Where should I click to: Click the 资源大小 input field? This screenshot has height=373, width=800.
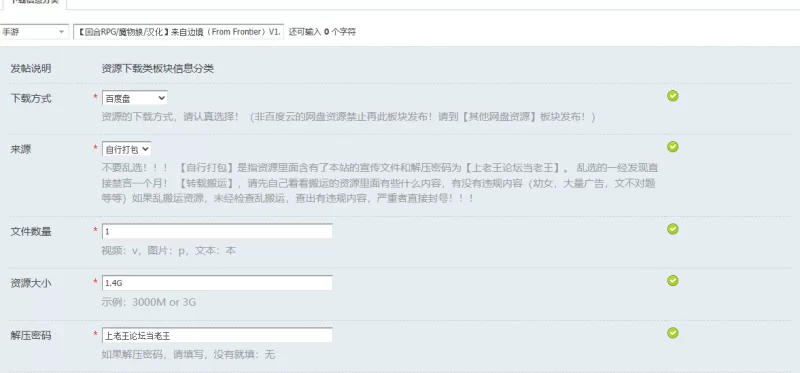point(217,283)
